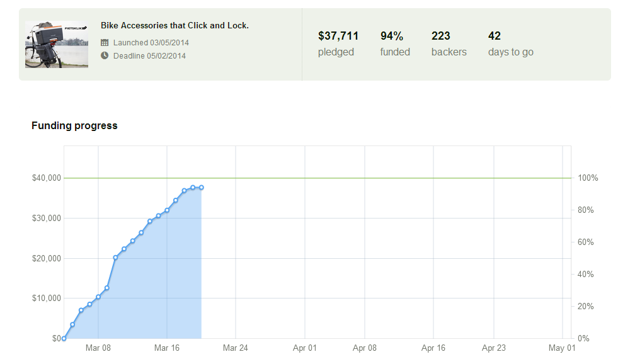Click the Mar 24 date label
The height and width of the screenshot is (364, 618).
click(236, 348)
